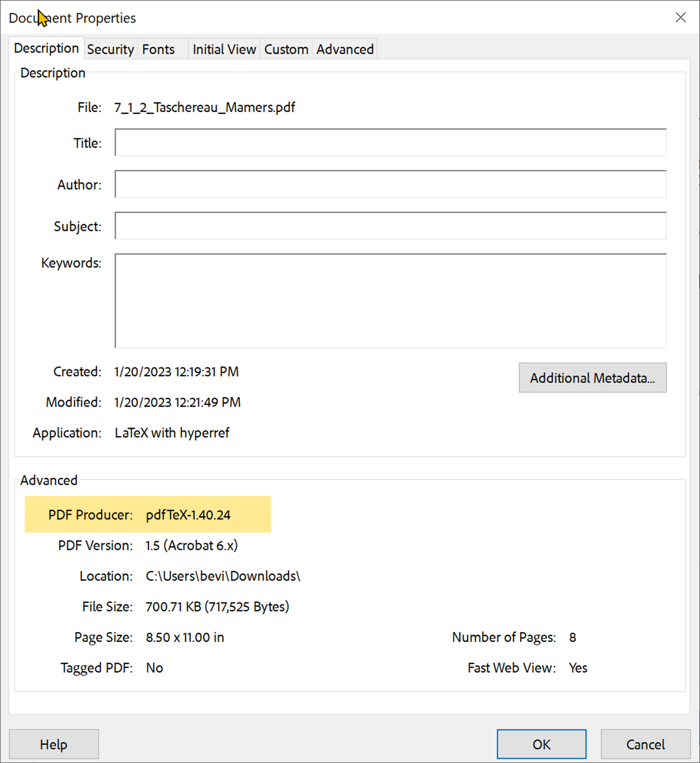The height and width of the screenshot is (763, 700).
Task: Click inside the Keywords text area
Action: tap(390, 299)
